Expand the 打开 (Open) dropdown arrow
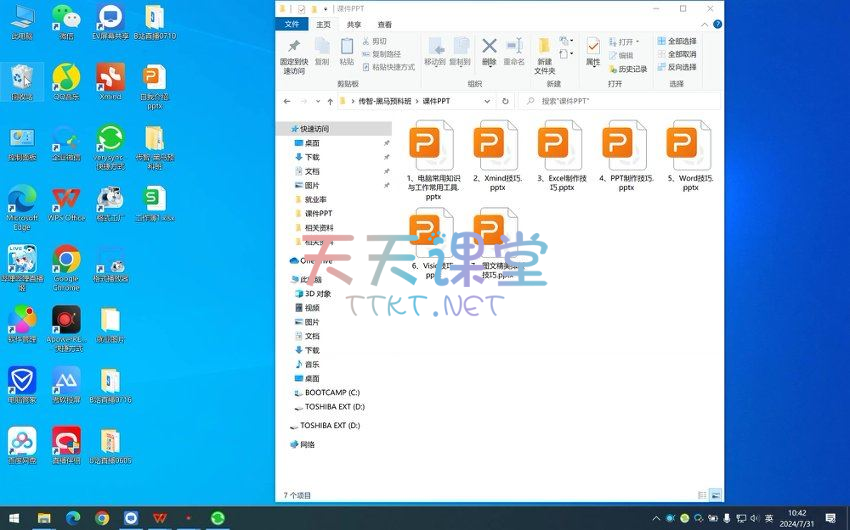The width and height of the screenshot is (850, 530). click(x=640, y=42)
